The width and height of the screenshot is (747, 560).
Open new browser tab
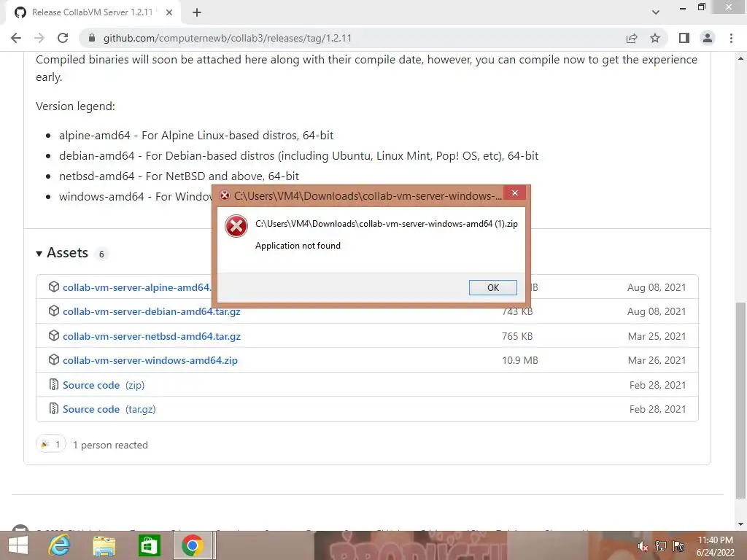(197, 13)
